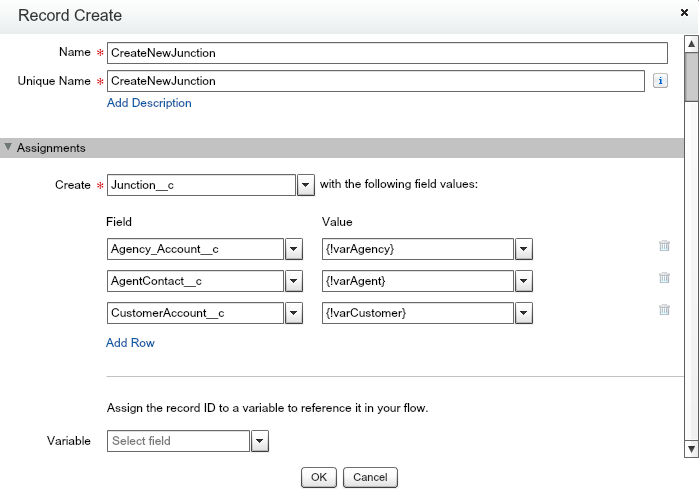Click the info icon beside Unique Name

pos(660,81)
